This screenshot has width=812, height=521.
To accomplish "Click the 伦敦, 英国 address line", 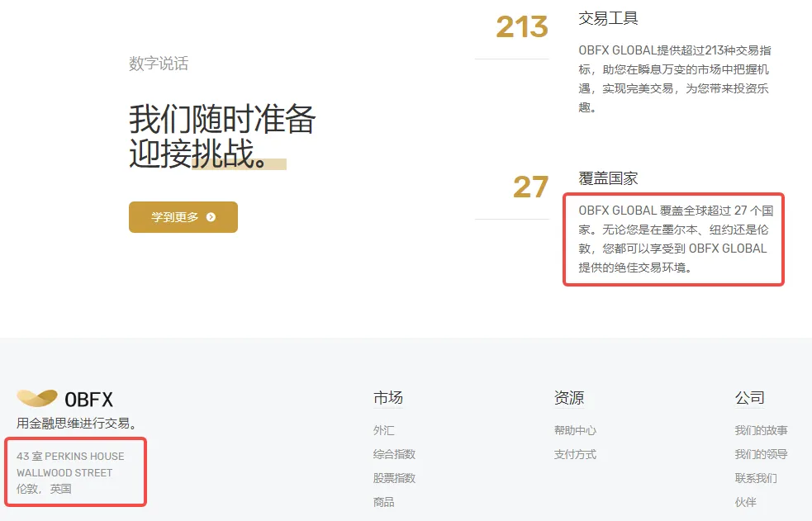I will [x=44, y=489].
